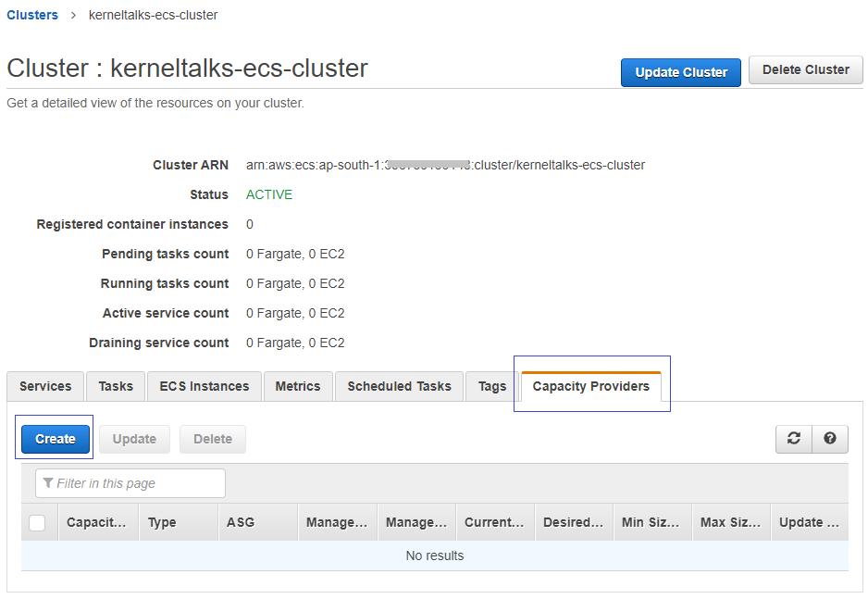Switch to the Tags tab
The height and width of the screenshot is (599, 868).
pyautogui.click(x=492, y=386)
